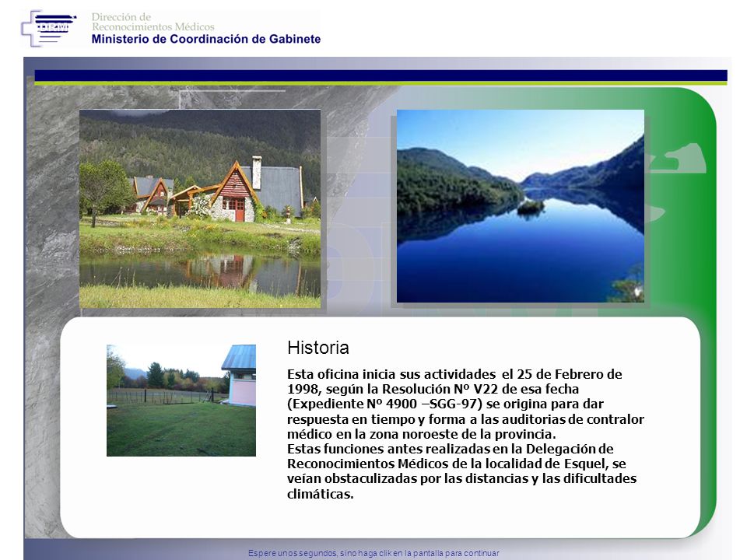Open the blue mountain lake photo
This screenshot has height=560, width=747.
(x=521, y=206)
